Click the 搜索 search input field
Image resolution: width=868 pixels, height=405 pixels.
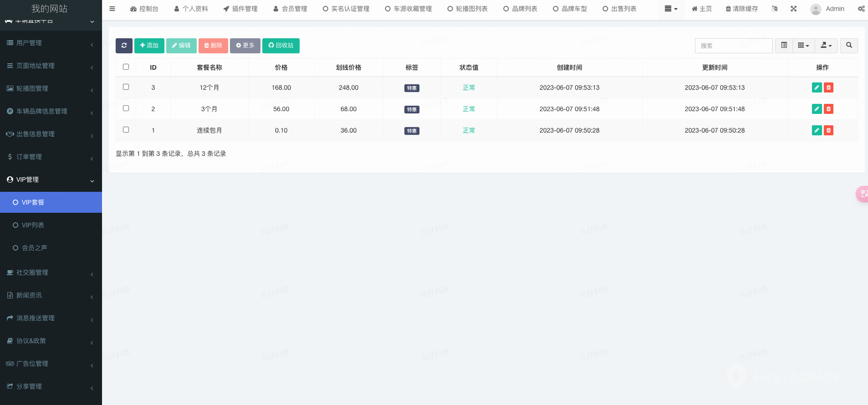click(733, 45)
